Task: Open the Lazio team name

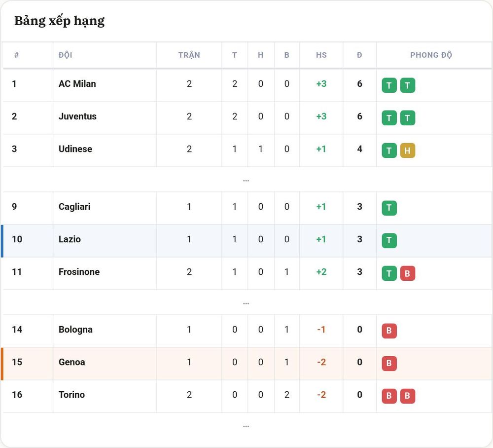Action: pyautogui.click(x=70, y=239)
